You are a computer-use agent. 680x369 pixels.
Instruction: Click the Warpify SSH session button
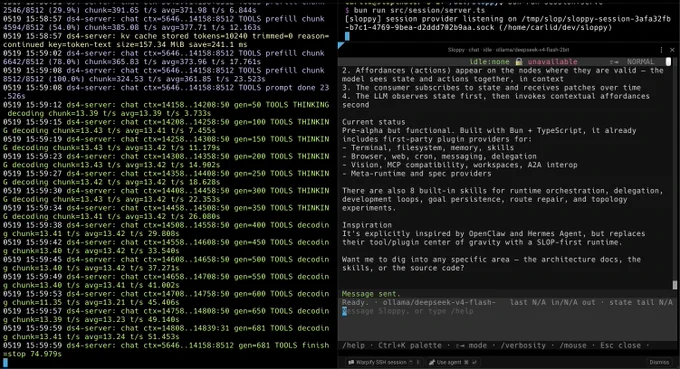pyautogui.click(x=384, y=362)
